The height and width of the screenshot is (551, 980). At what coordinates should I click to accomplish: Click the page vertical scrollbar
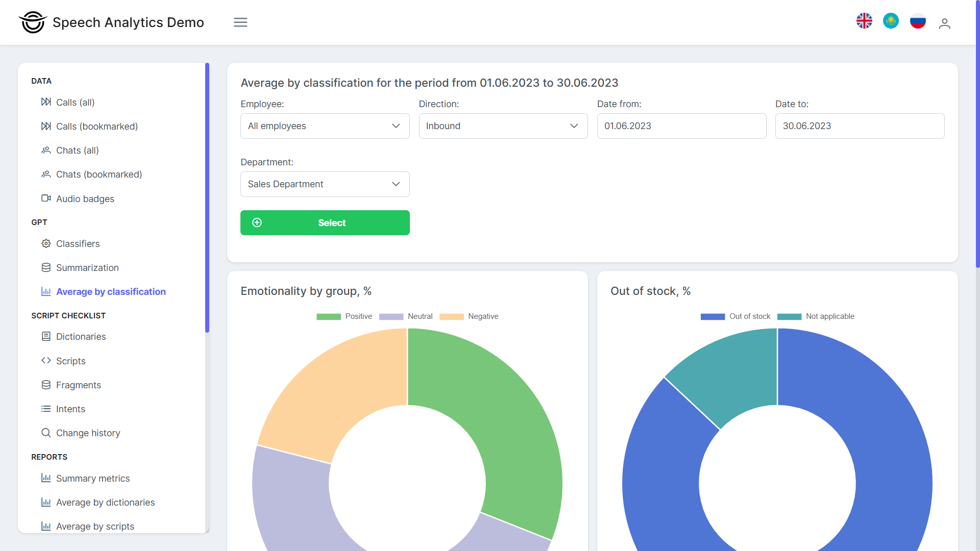tap(977, 134)
